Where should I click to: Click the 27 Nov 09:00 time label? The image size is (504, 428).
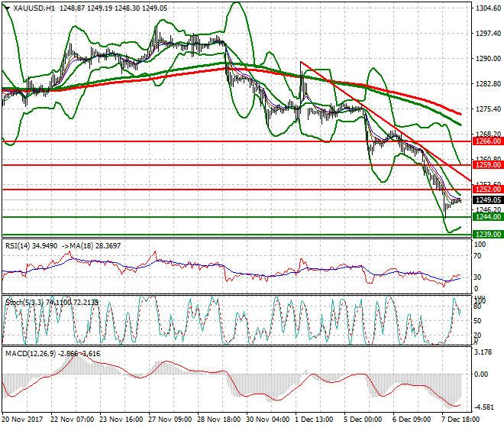click(x=171, y=420)
